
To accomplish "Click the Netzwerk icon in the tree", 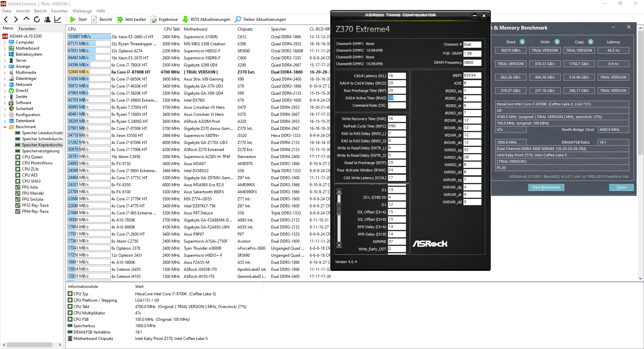I will click(11, 85).
